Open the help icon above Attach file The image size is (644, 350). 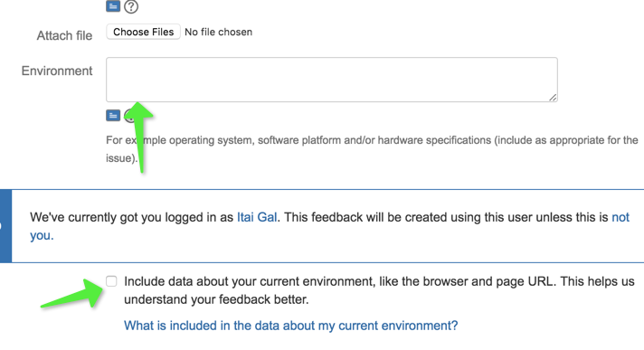click(x=131, y=6)
